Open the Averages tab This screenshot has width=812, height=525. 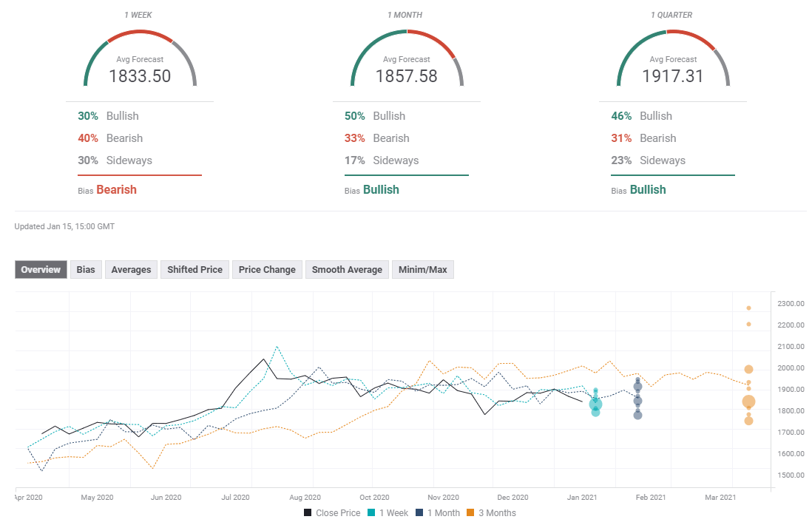(x=131, y=270)
